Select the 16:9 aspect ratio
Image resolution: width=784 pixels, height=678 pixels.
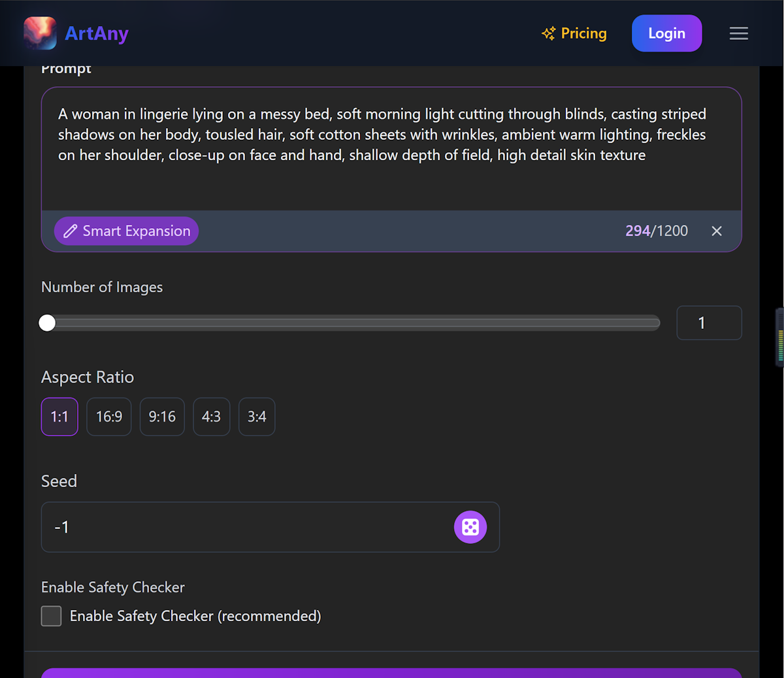[108, 416]
